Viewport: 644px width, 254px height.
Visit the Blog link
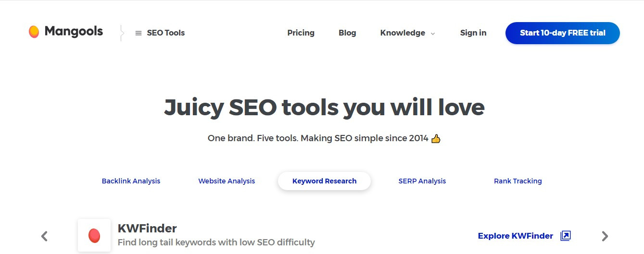point(347,33)
